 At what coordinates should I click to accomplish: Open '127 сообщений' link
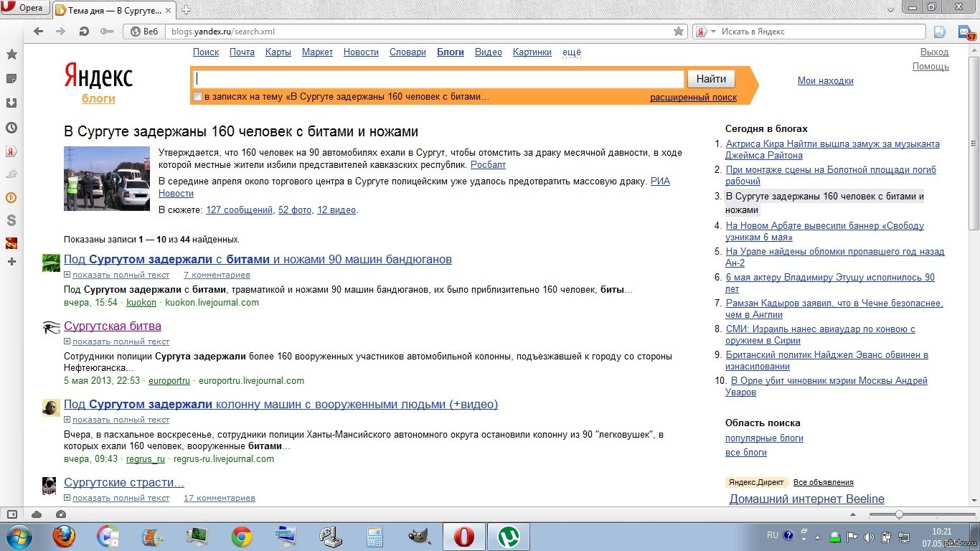(239, 209)
